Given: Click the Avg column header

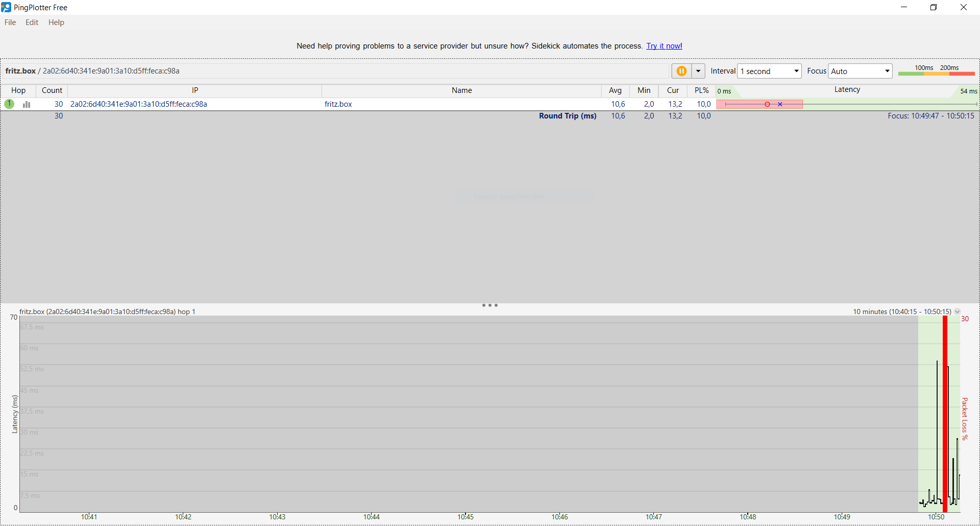Looking at the screenshot, I should pos(616,90).
